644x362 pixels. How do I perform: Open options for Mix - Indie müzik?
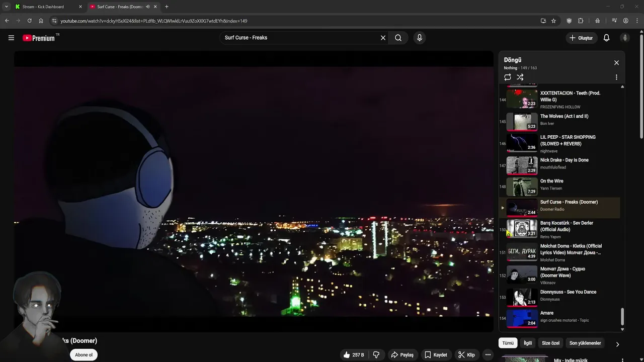(x=622, y=360)
